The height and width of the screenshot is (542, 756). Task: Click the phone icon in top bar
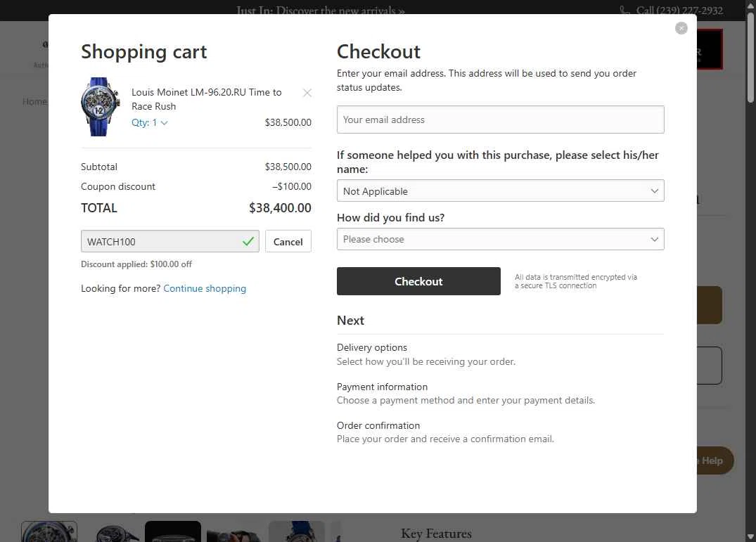click(624, 11)
